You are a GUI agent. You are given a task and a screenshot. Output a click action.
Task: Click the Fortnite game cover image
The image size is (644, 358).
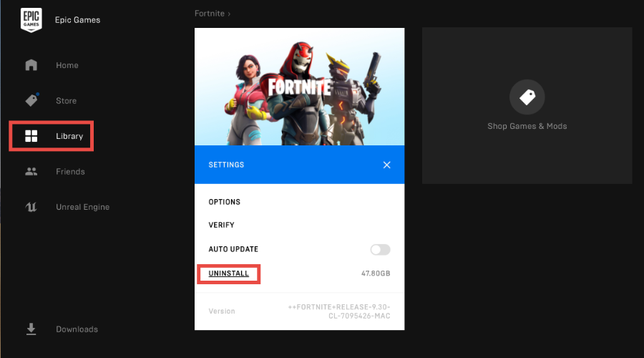point(299,87)
